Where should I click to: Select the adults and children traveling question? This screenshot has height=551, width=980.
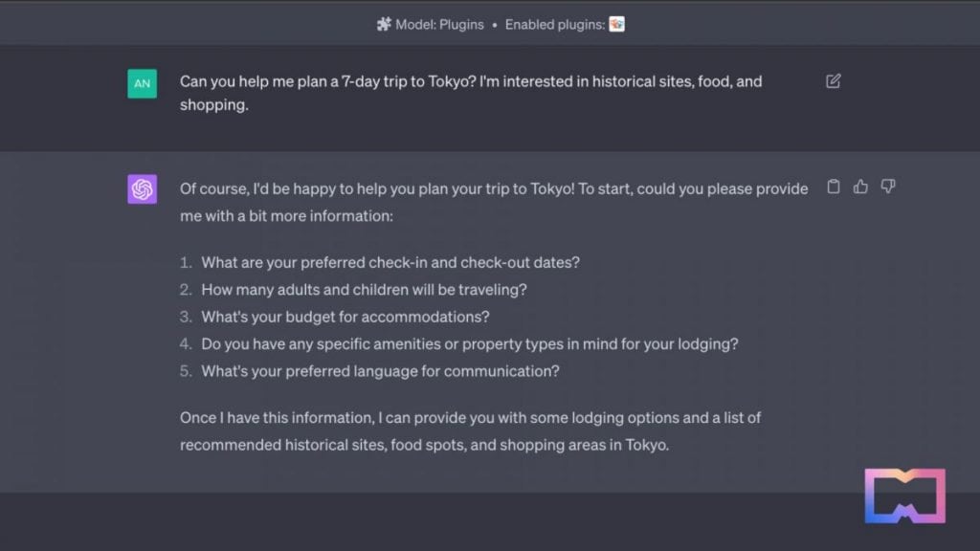364,290
